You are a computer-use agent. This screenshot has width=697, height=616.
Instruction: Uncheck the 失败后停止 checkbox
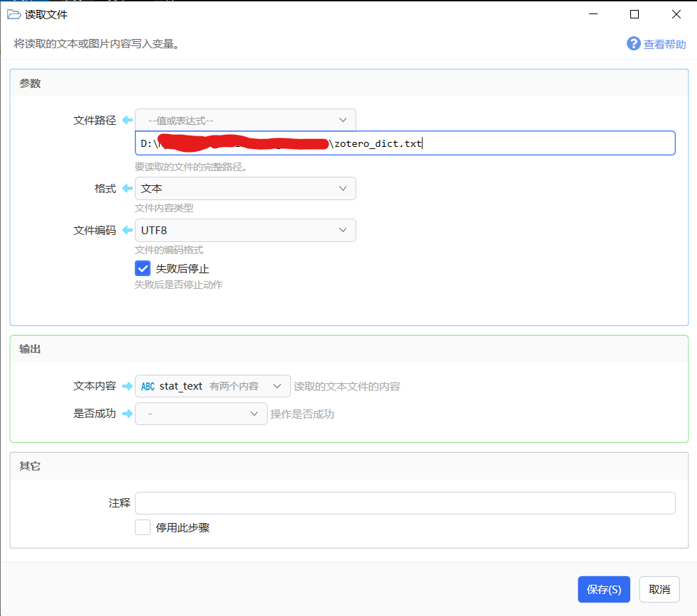pyautogui.click(x=143, y=268)
